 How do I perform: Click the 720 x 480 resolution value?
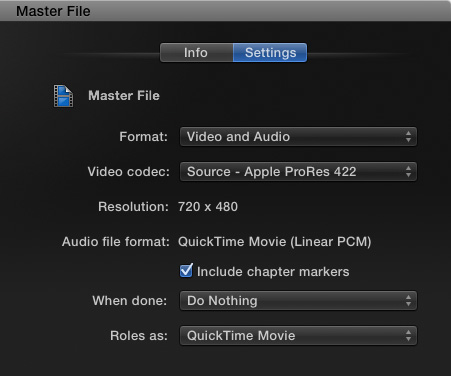pyautogui.click(x=208, y=207)
